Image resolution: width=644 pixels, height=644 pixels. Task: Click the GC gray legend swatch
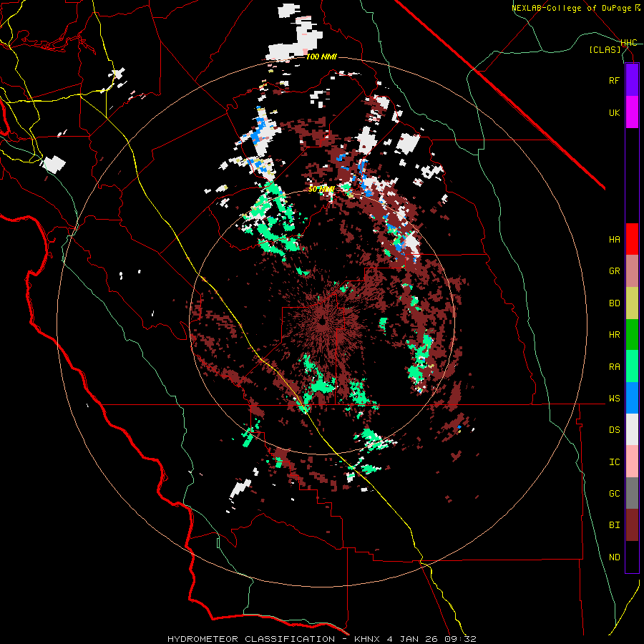pyautogui.click(x=632, y=493)
